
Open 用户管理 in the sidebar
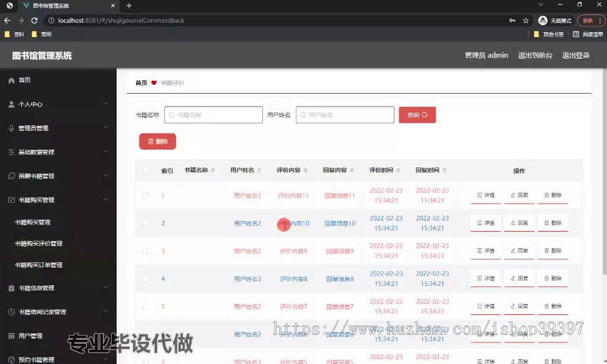(x=30, y=336)
